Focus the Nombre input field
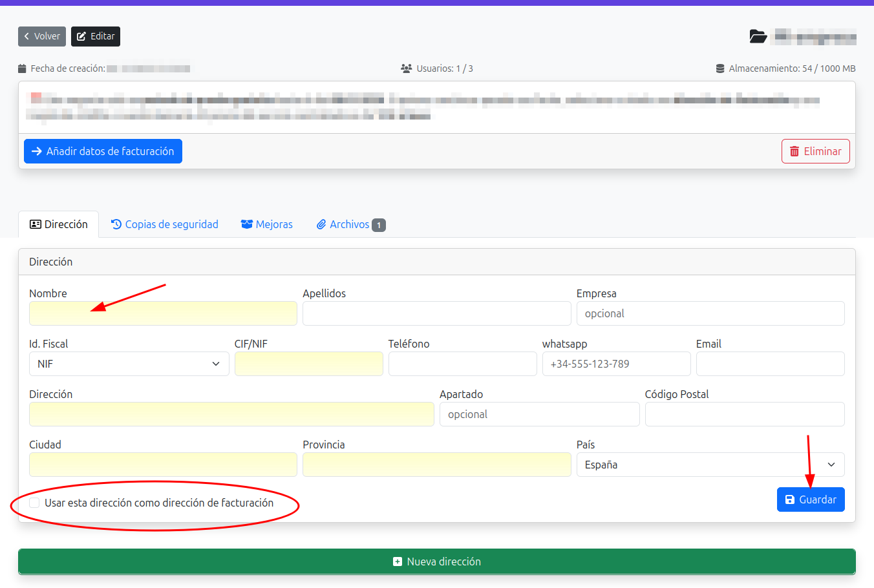 (163, 313)
